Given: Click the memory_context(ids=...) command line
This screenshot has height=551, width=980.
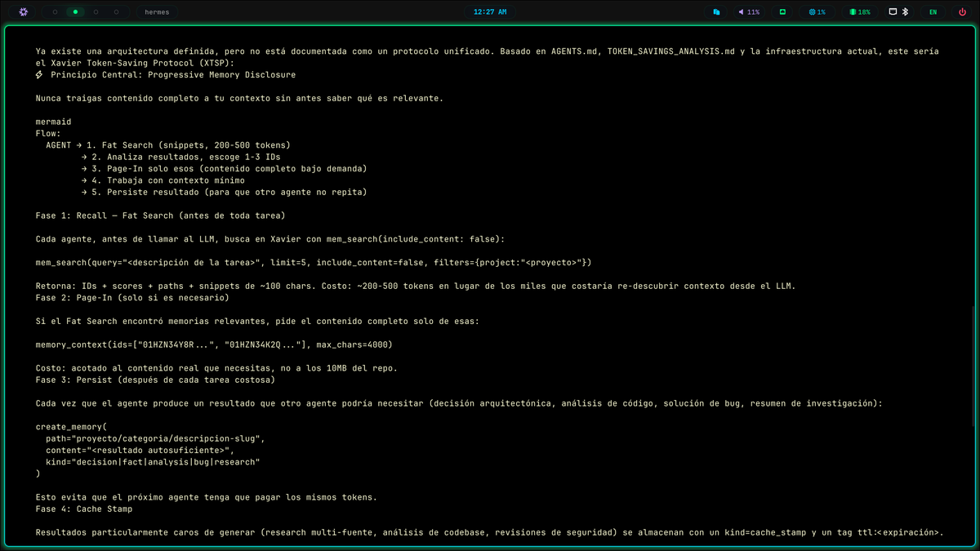Looking at the screenshot, I should (214, 344).
